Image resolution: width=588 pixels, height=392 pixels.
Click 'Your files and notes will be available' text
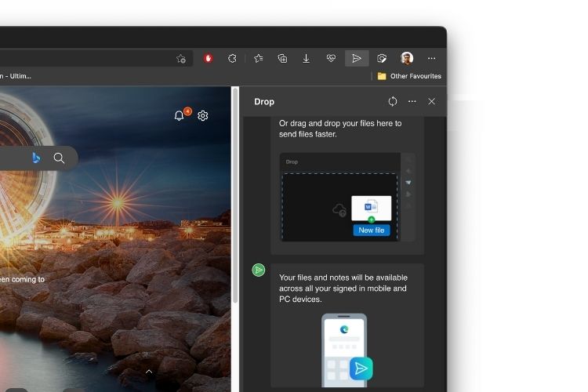[x=343, y=289]
